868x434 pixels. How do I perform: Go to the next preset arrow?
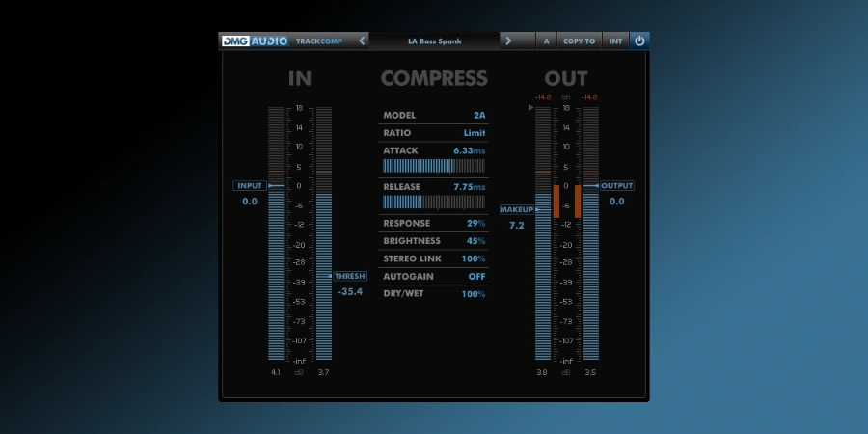click(x=508, y=41)
